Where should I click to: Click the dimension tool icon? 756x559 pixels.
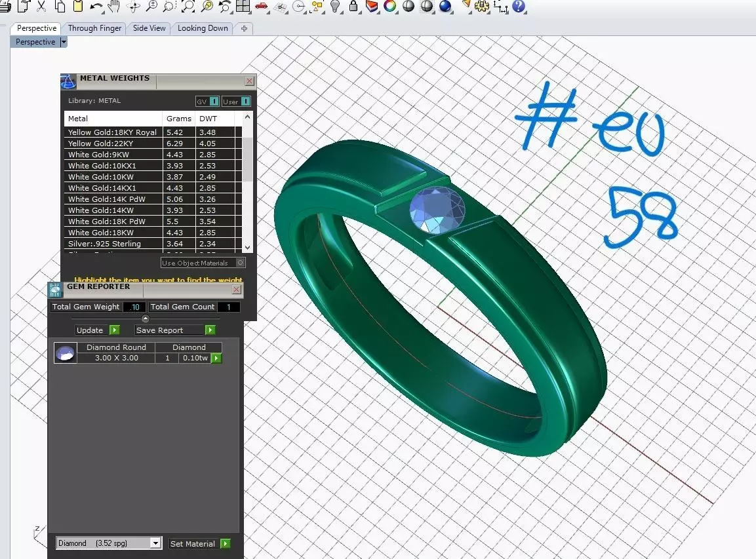[500, 6]
